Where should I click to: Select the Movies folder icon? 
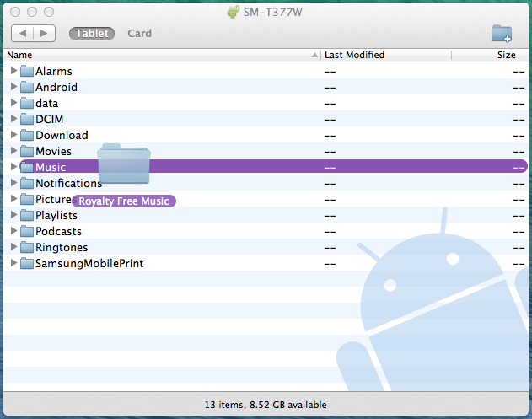point(27,151)
